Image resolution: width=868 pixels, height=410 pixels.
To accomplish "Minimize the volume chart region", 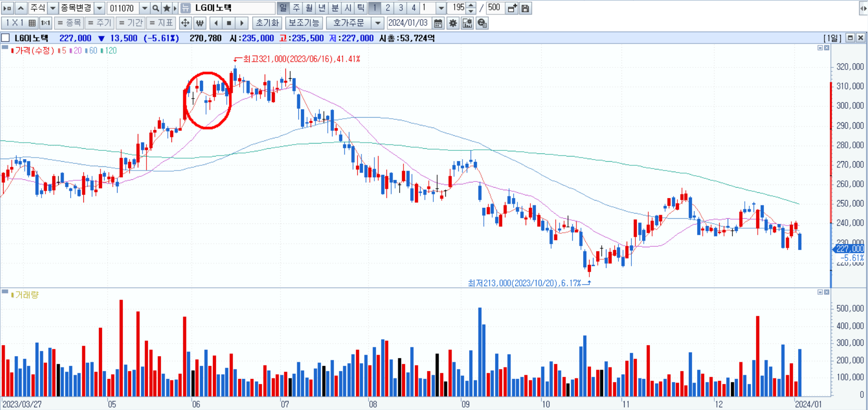I will pos(820,292).
